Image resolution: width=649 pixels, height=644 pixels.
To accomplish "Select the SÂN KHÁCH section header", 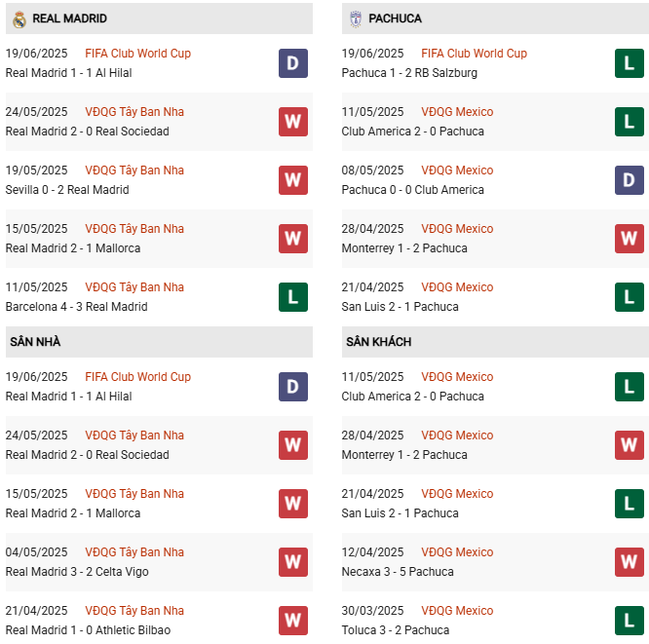I will point(378,342).
